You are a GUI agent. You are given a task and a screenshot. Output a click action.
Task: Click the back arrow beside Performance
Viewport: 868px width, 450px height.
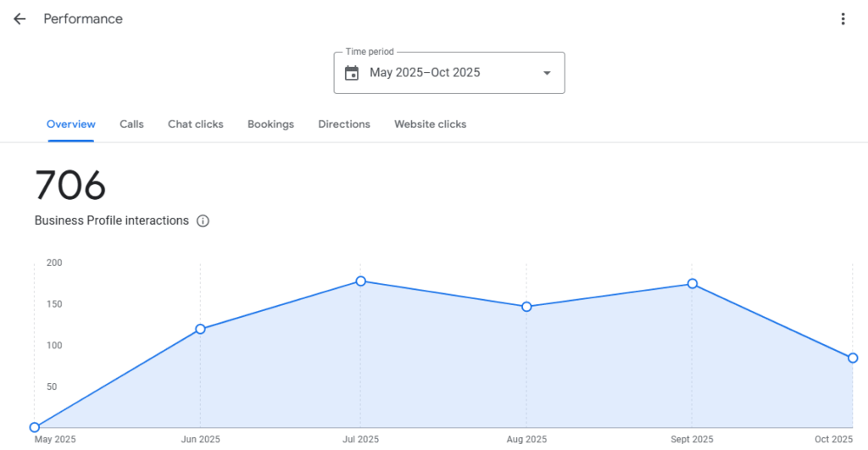click(x=19, y=19)
